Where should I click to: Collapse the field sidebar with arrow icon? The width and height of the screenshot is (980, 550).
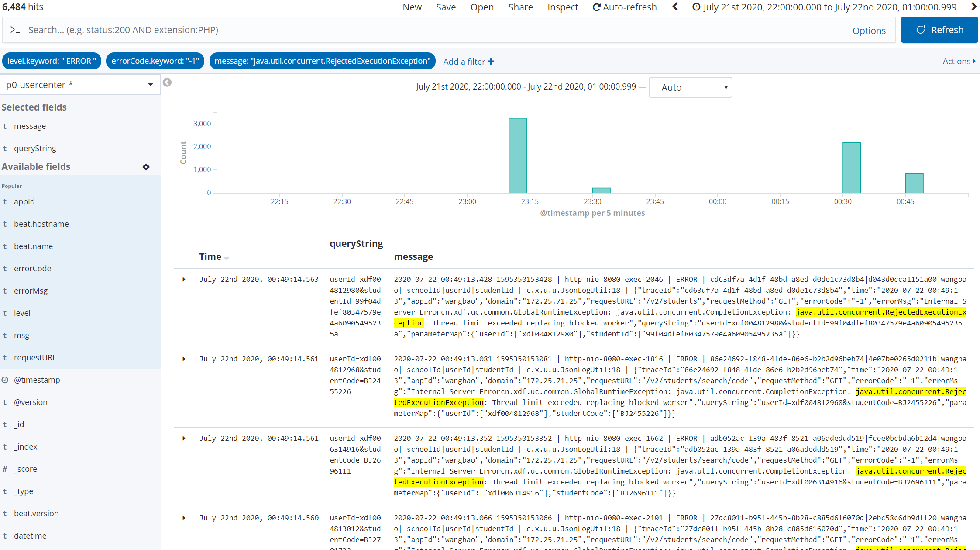tap(167, 83)
